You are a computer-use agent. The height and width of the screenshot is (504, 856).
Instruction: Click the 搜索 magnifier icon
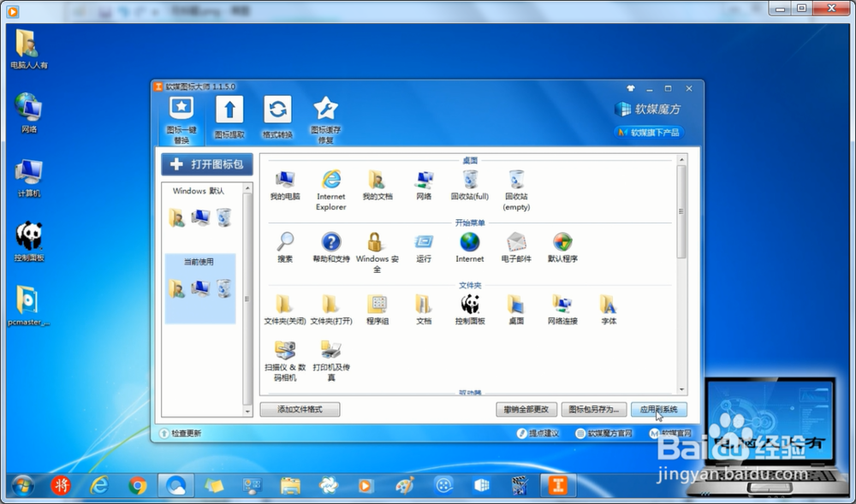285,247
